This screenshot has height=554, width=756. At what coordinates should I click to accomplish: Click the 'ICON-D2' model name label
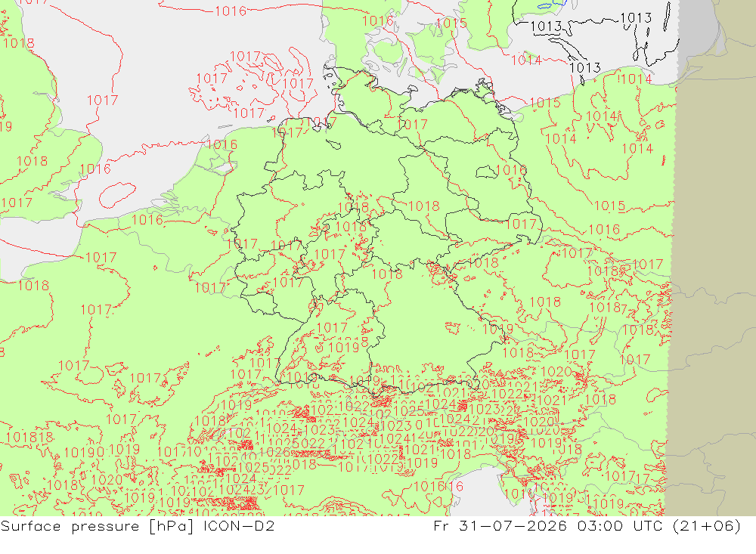tap(239, 525)
